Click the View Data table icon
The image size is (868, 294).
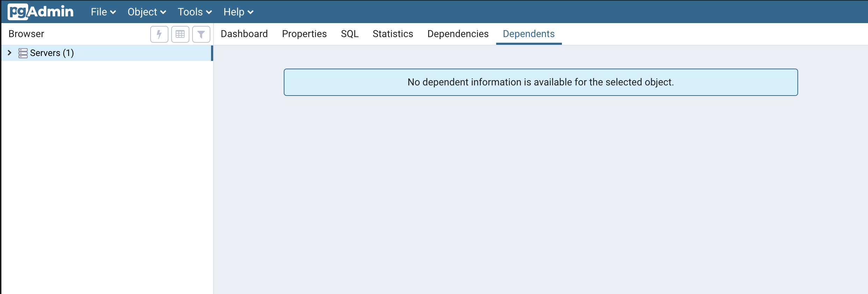180,34
